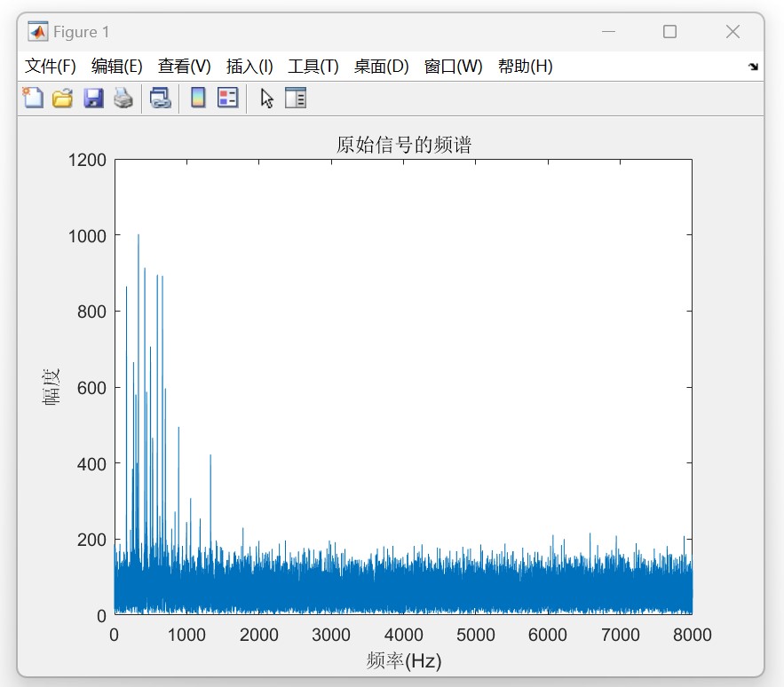Click the MATLAB logo in title bar
Image resolution: width=784 pixels, height=687 pixels.
pos(38,31)
